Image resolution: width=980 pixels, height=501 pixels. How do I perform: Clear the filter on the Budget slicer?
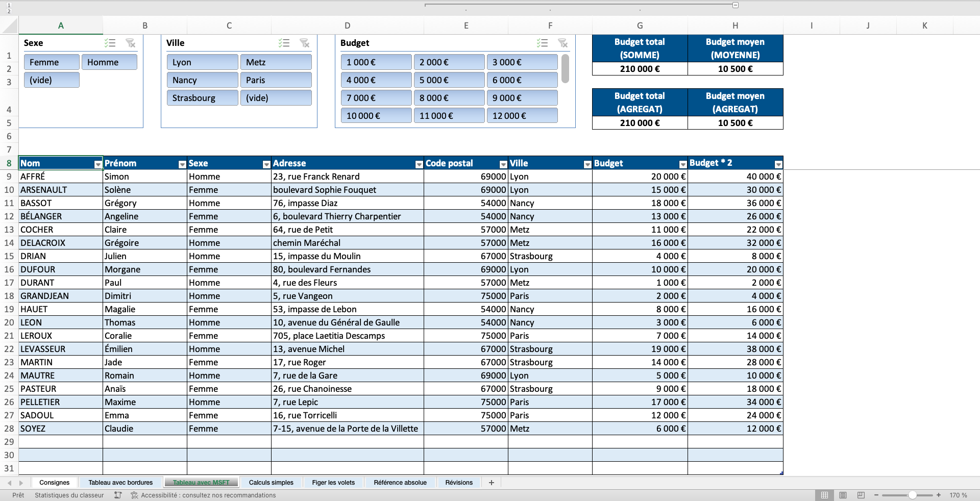coord(563,43)
